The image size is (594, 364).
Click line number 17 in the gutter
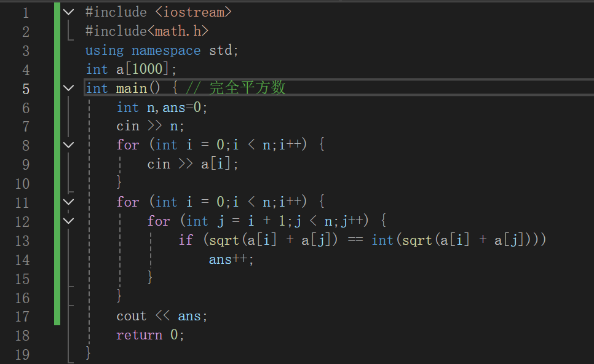tap(22, 317)
